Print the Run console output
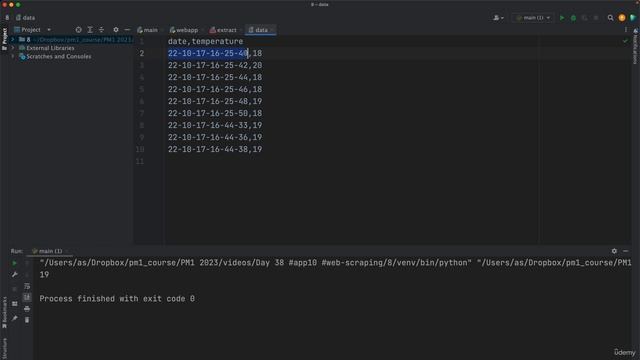The height and width of the screenshot is (360, 640). [x=27, y=309]
